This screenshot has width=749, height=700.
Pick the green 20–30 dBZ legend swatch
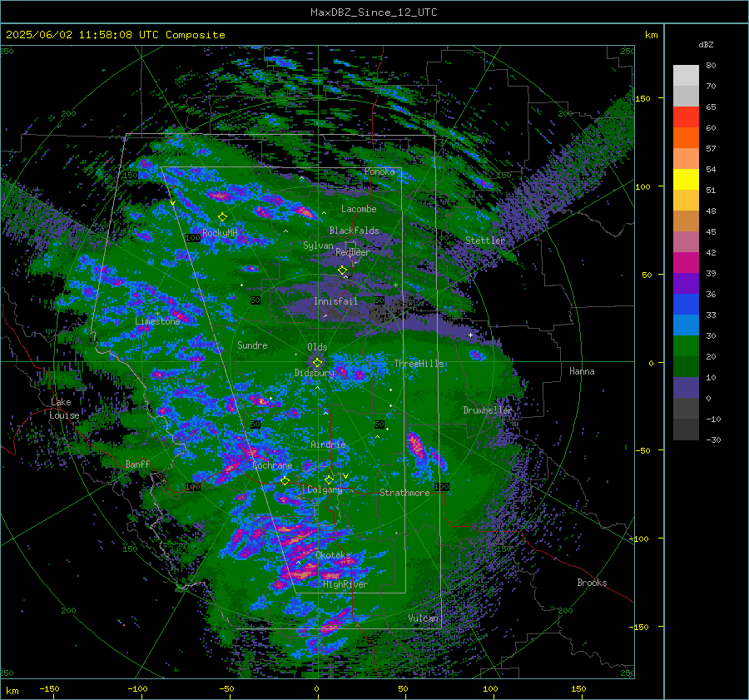pos(686,346)
